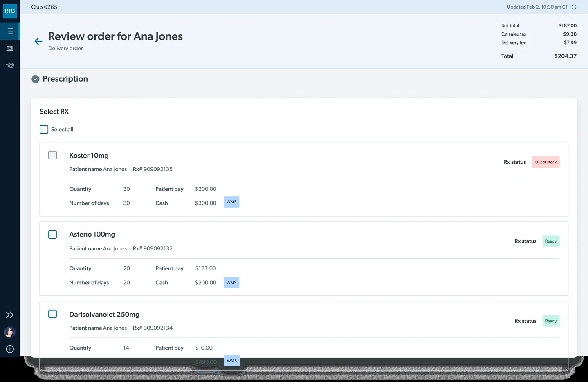The height and width of the screenshot is (382, 588).
Task: Expand the sidebar with double chevron
Action: [x=10, y=315]
